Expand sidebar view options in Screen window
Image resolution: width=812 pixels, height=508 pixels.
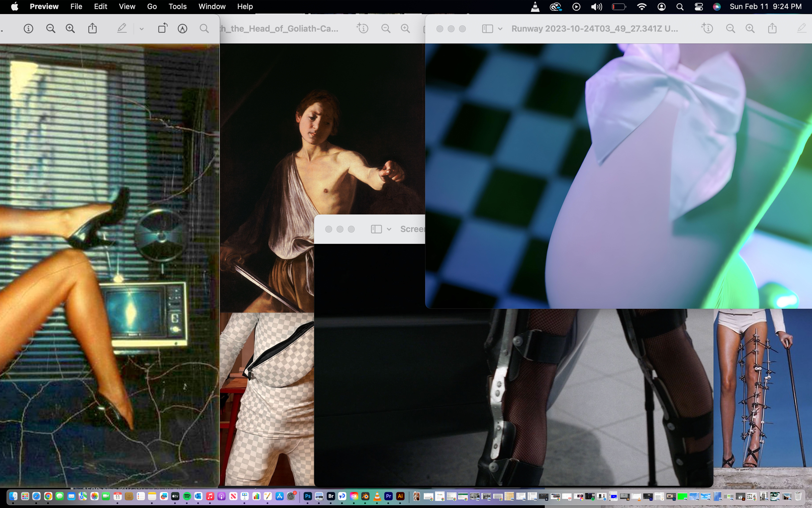click(x=389, y=229)
